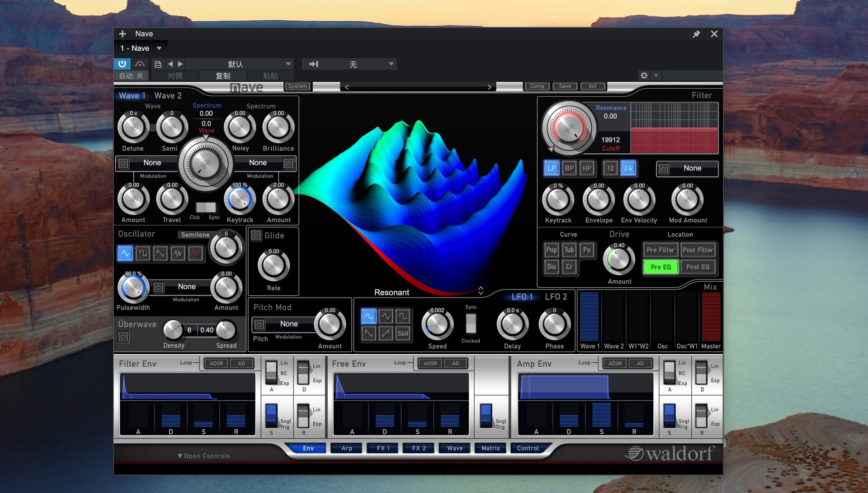Switch to the FX 1 tab
This screenshot has height=493, width=868.
click(x=382, y=448)
